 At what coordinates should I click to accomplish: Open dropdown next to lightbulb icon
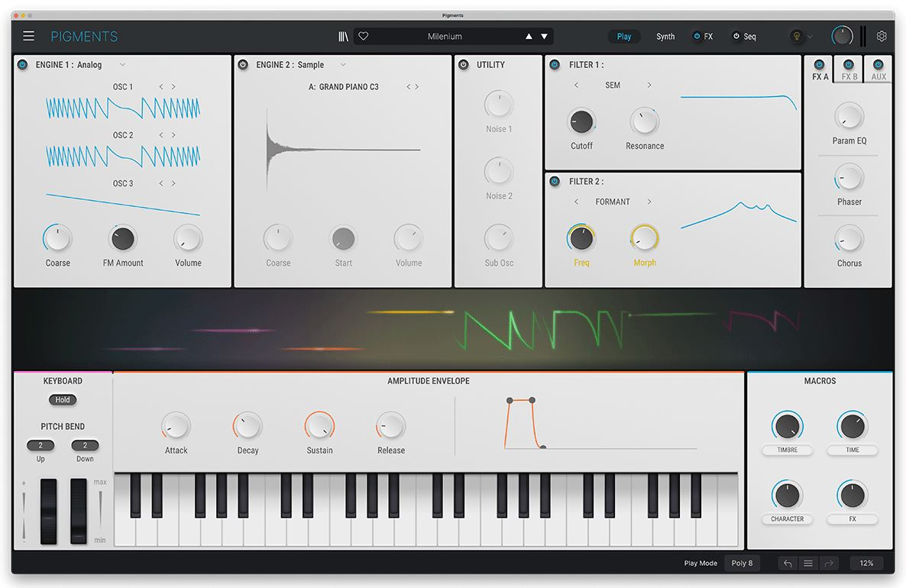(x=810, y=37)
